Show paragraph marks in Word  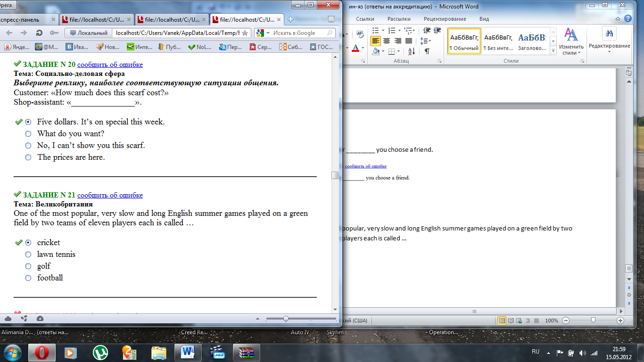click(x=427, y=51)
